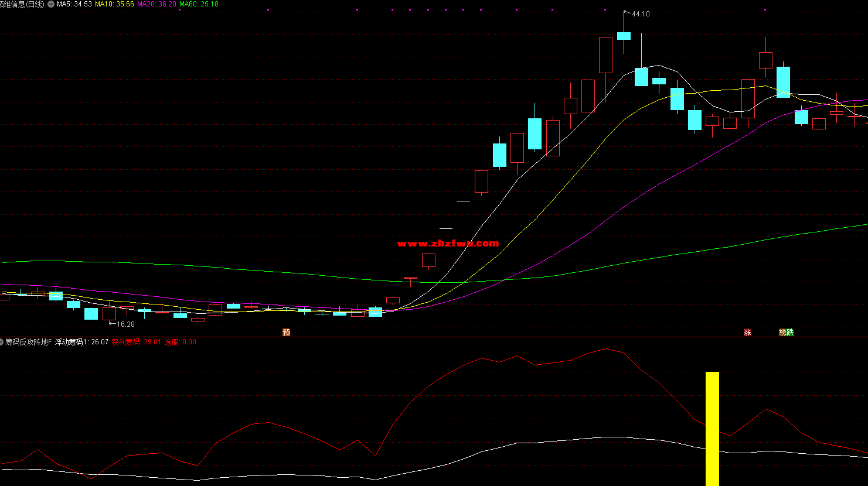Click the 16.28 low price label
The width and height of the screenshot is (868, 486).
point(125,324)
